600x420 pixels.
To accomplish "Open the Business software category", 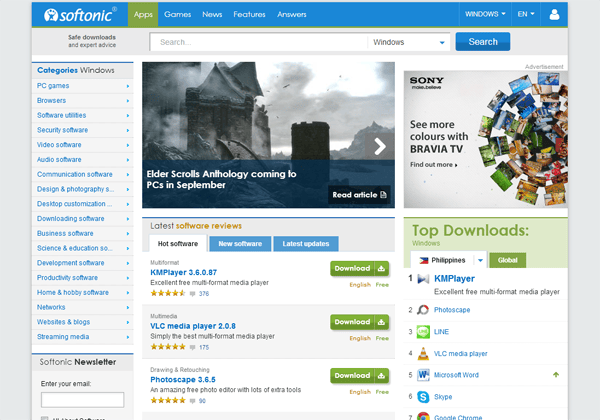I will tap(65, 233).
